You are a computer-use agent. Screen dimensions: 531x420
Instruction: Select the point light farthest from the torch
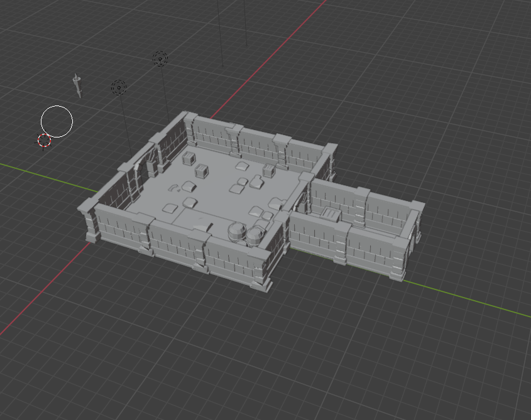click(160, 58)
